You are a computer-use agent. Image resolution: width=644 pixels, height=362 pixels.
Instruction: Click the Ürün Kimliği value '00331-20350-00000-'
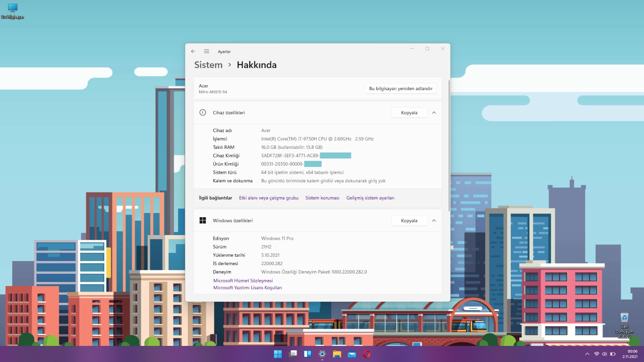tap(282, 164)
